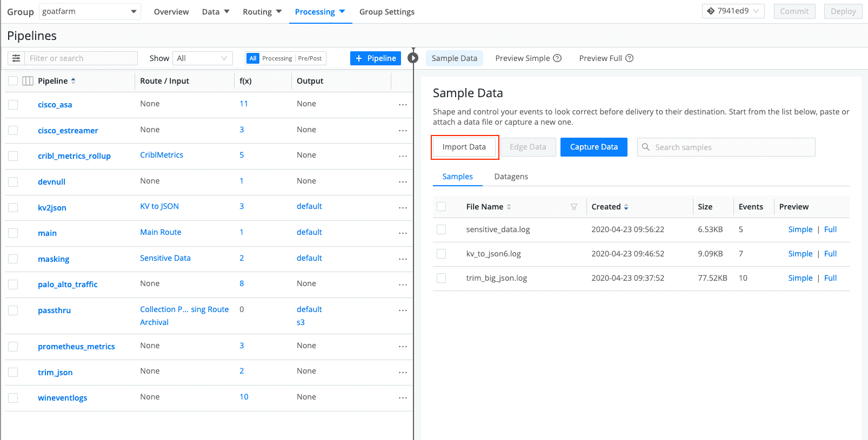Click the Capture Data button
Screen dimensions: 868x440
point(593,147)
